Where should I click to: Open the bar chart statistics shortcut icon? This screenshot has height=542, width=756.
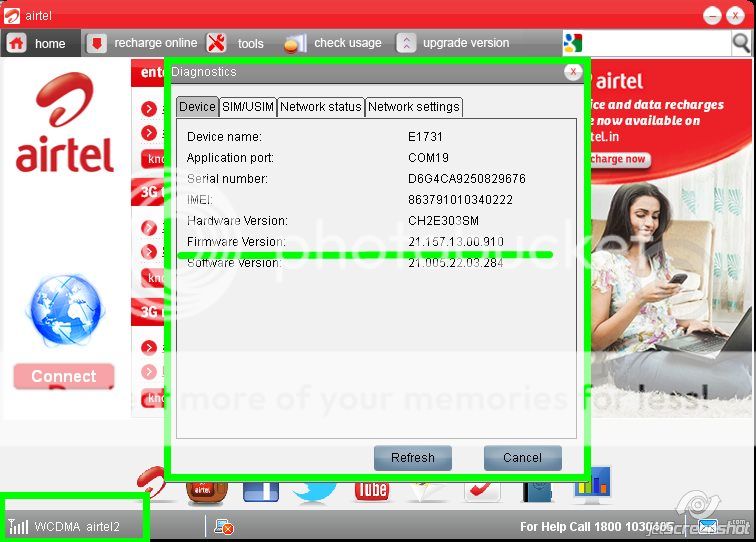(x=593, y=484)
